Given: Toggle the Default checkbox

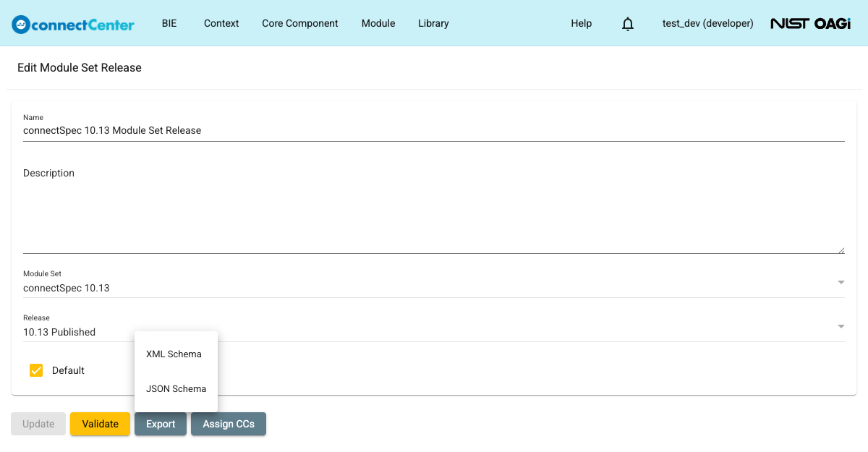Looking at the screenshot, I should [x=36, y=370].
